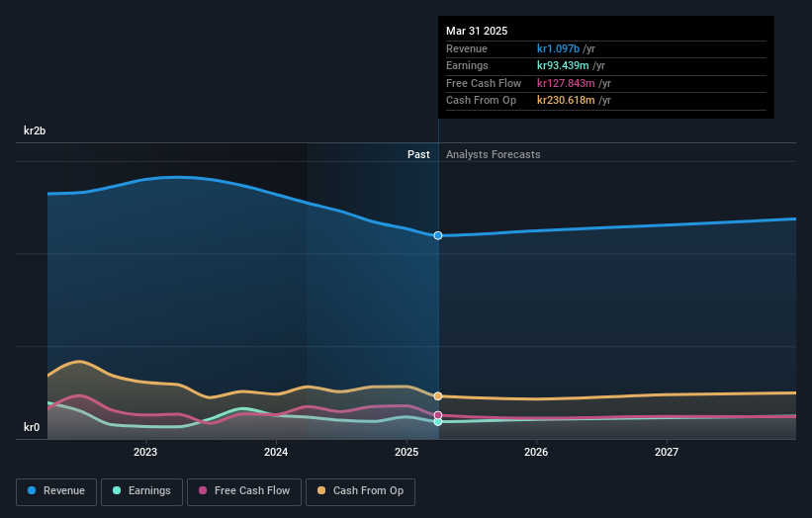This screenshot has height=518, width=812.
Task: Click the blue Revenue data point marker
Action: [438, 235]
